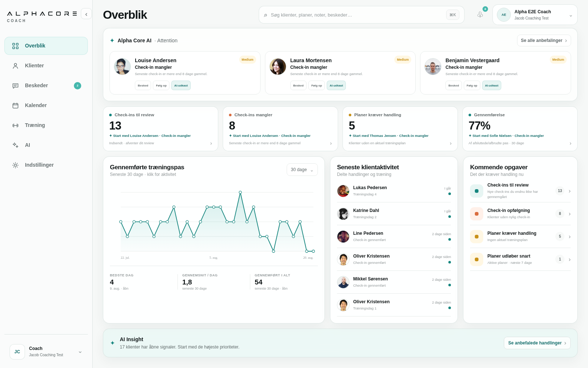Open Klienter in the sidebar
The height and width of the screenshot is (368, 588).
click(46, 66)
